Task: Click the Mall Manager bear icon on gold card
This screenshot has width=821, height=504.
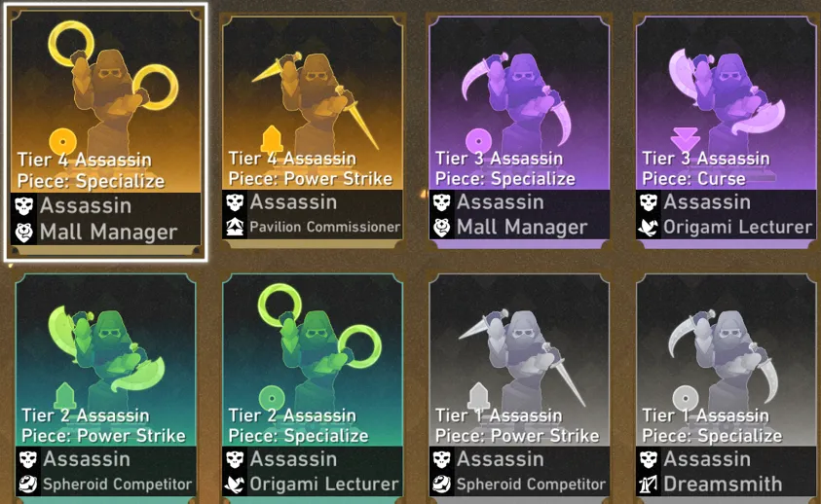Action: [24, 232]
